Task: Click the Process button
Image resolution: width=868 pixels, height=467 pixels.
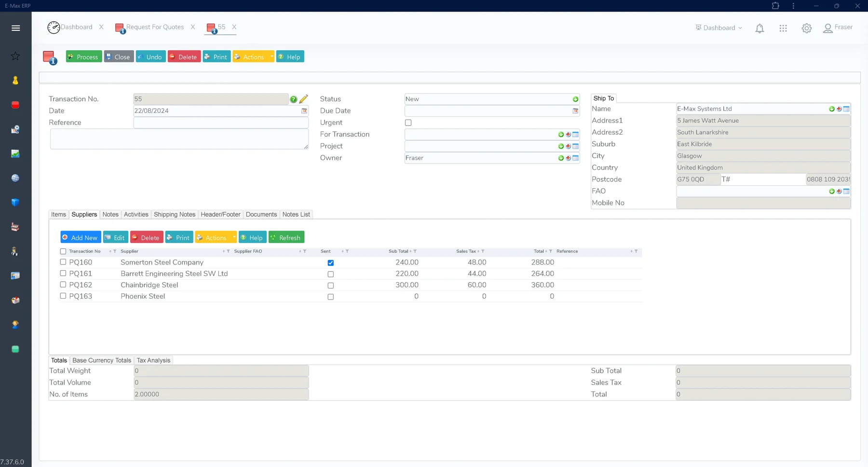Action: 84,56
